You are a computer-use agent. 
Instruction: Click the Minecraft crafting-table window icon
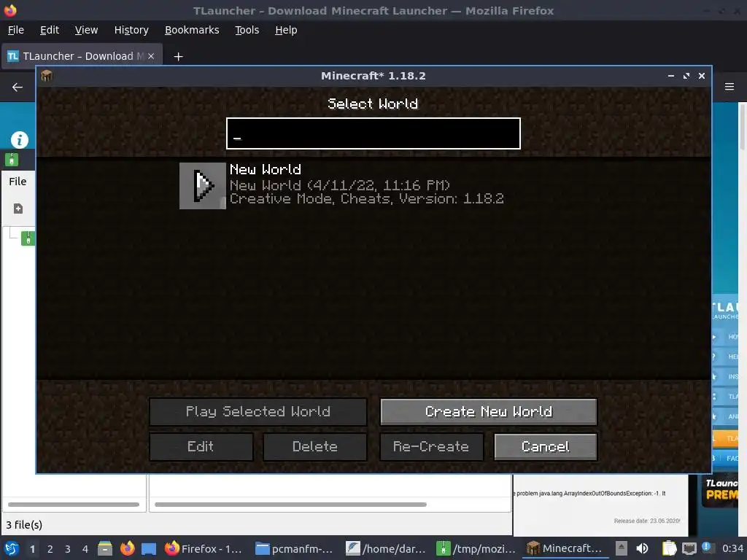(x=46, y=76)
